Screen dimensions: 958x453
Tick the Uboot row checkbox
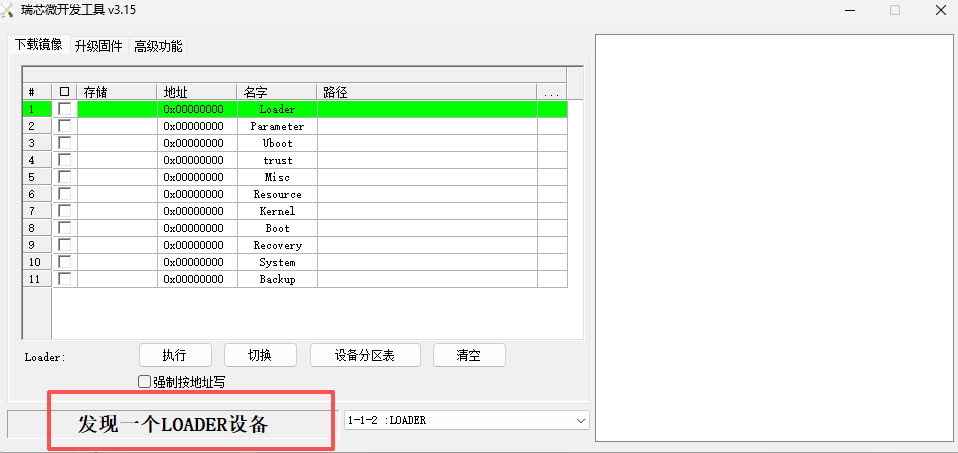click(65, 143)
